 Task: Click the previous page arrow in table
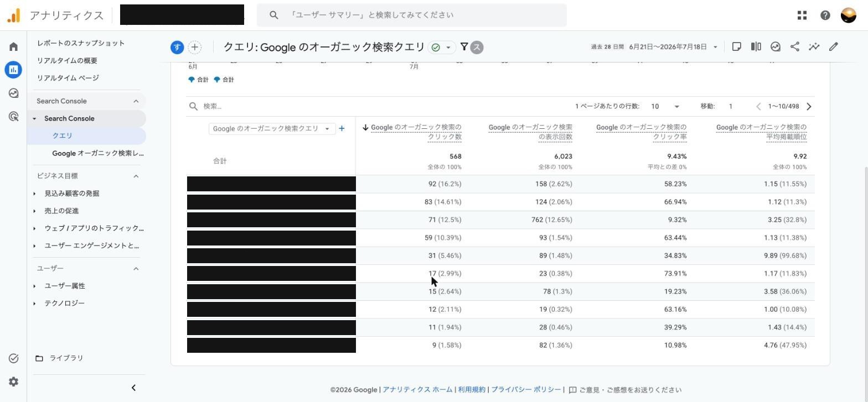(x=759, y=106)
